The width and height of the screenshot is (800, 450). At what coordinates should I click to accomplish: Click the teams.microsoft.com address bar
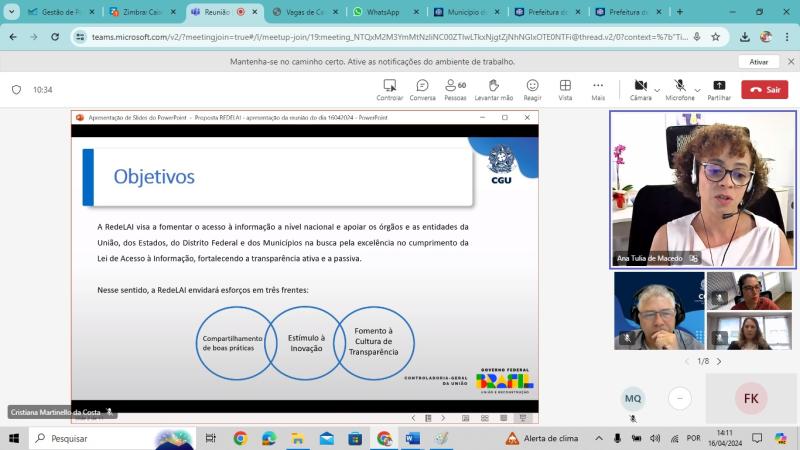point(390,37)
